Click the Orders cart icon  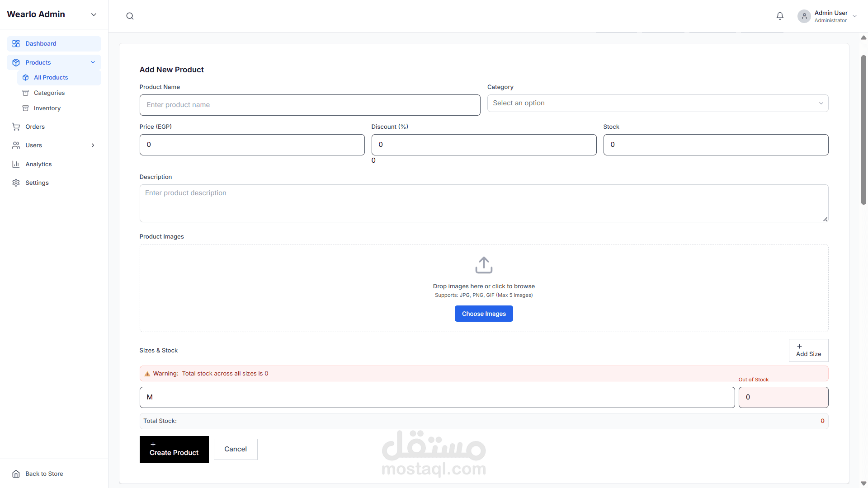(16, 127)
